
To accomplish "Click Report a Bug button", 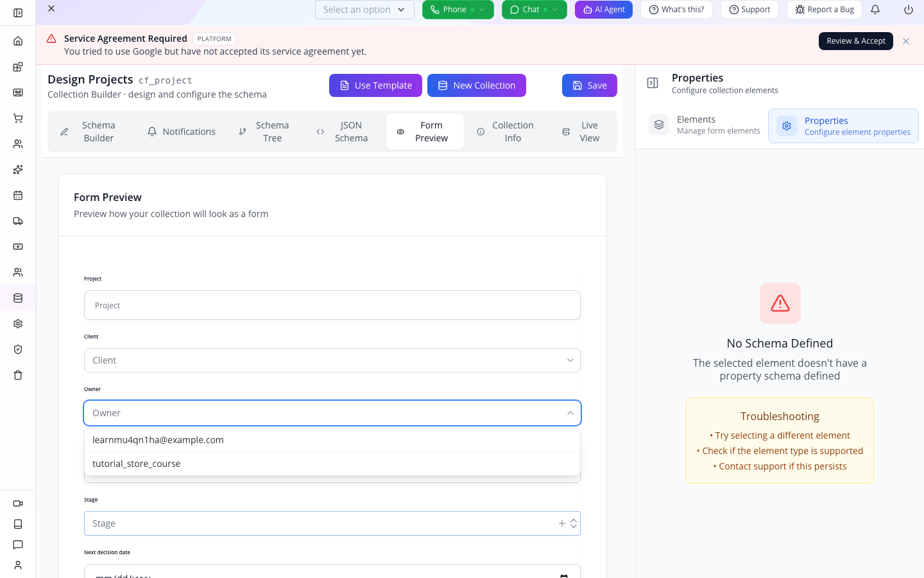I will pos(825,10).
